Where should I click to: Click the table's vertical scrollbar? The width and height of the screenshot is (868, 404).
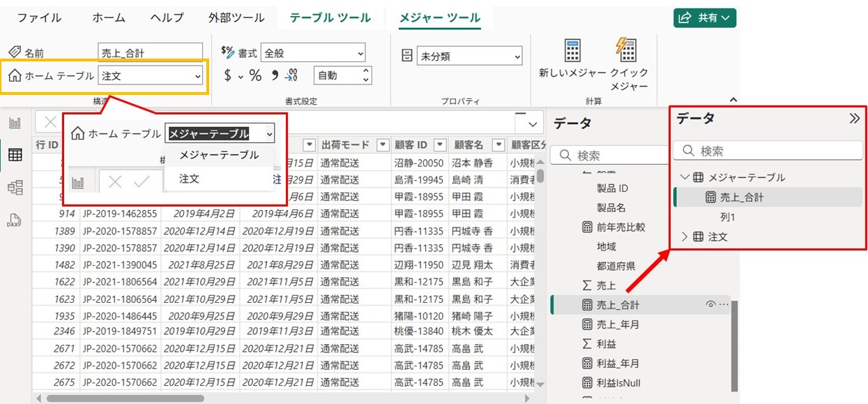coord(540,175)
